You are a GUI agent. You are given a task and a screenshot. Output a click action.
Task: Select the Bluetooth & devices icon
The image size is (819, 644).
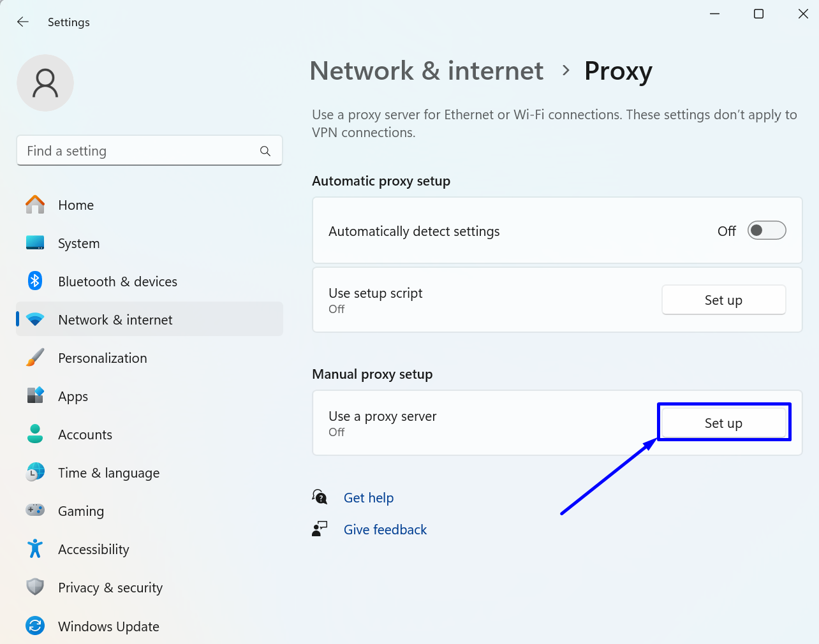tap(35, 281)
